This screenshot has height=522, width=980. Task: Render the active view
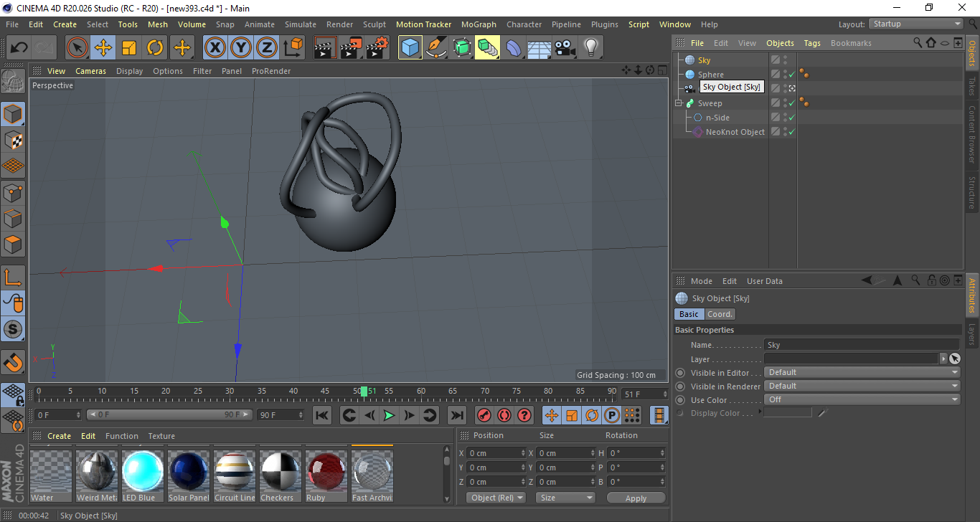[325, 48]
